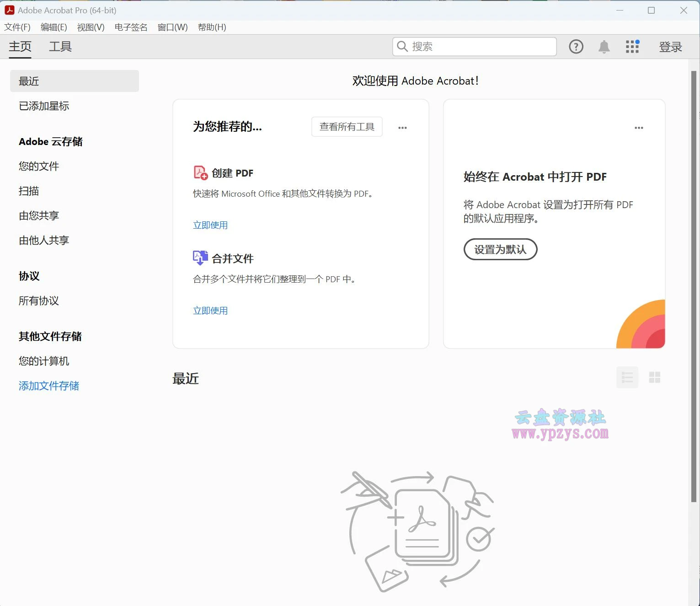Open overflow menu on 为您推荐的 card
Screen dimensions: 700x606
[402, 127]
